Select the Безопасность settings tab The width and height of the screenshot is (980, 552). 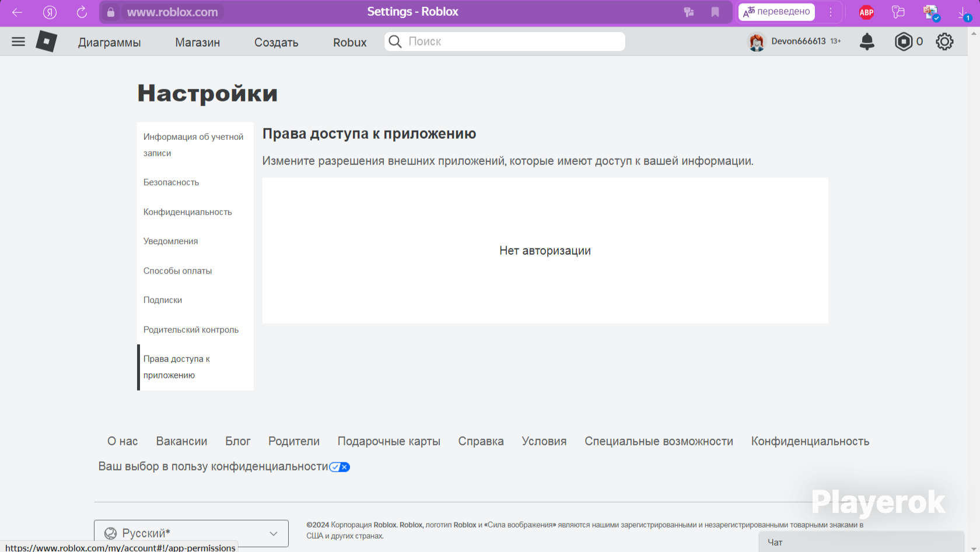pyautogui.click(x=195, y=182)
